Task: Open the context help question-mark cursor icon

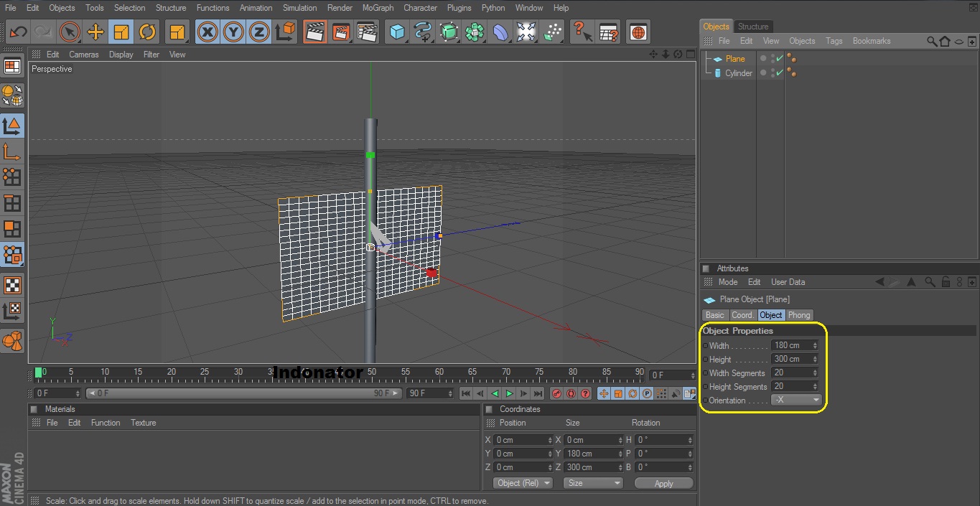Action: (x=582, y=32)
